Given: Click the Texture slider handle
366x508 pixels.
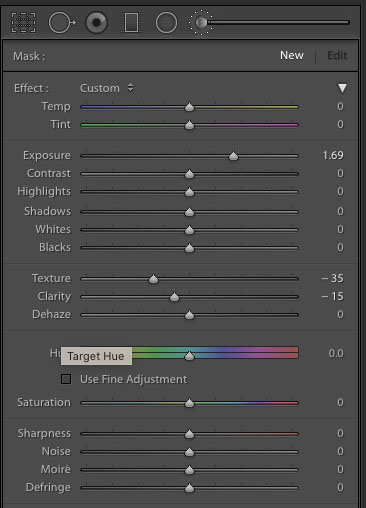Looking at the screenshot, I should (153, 279).
